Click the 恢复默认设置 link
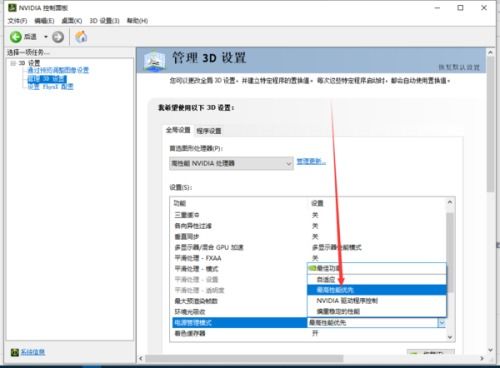This screenshot has width=500, height=368. click(459, 67)
